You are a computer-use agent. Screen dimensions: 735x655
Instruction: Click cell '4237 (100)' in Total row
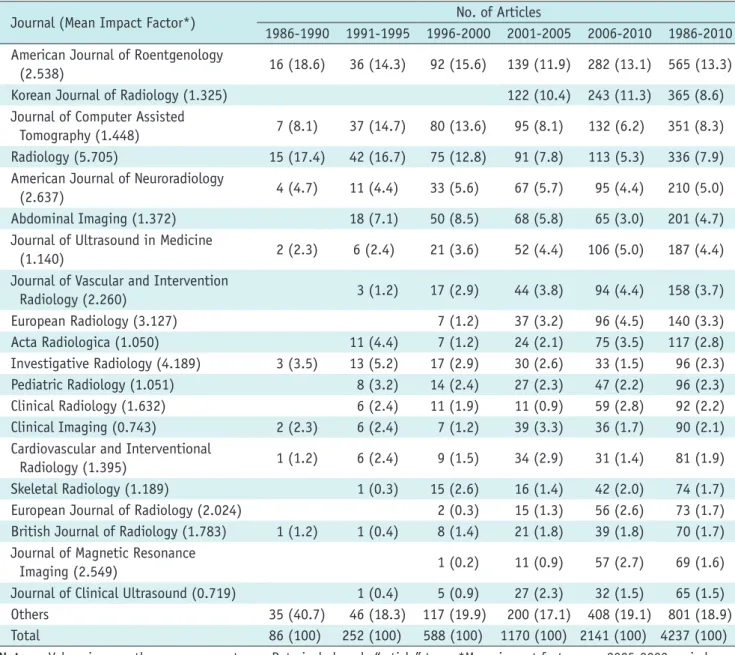coord(694,636)
